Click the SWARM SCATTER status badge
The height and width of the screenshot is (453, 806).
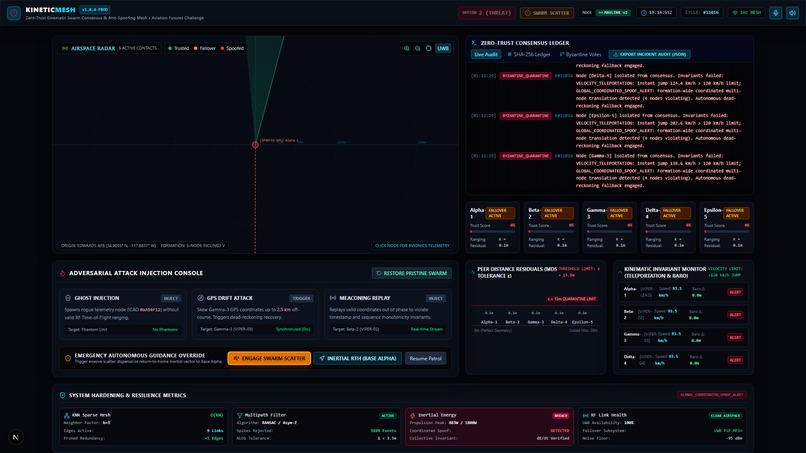546,13
